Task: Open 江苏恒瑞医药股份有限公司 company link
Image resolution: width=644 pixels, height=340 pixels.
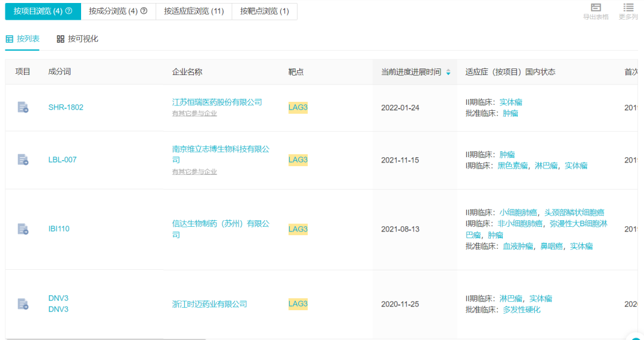Action: coord(217,102)
